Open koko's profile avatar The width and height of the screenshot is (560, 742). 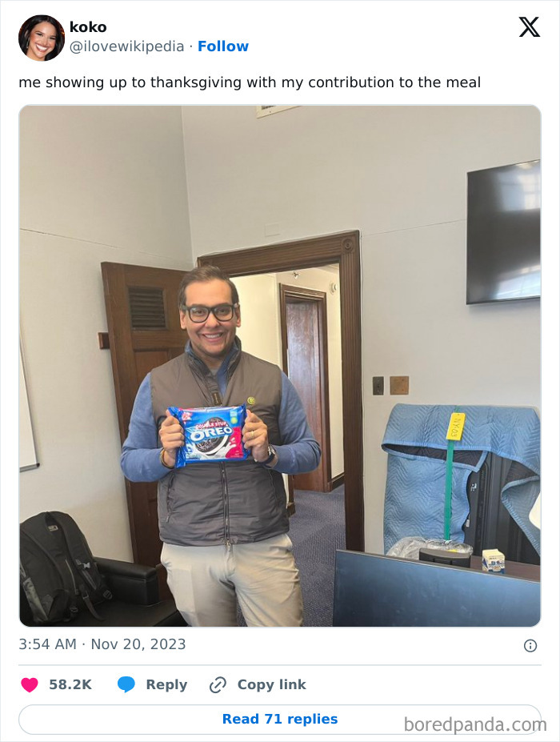(x=42, y=38)
